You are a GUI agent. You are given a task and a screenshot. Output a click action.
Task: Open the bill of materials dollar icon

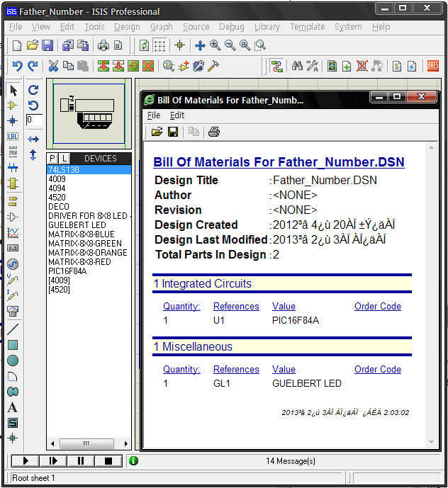(396, 66)
